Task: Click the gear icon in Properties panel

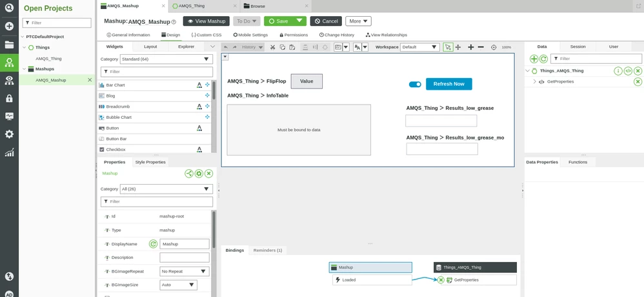Action: click(199, 174)
